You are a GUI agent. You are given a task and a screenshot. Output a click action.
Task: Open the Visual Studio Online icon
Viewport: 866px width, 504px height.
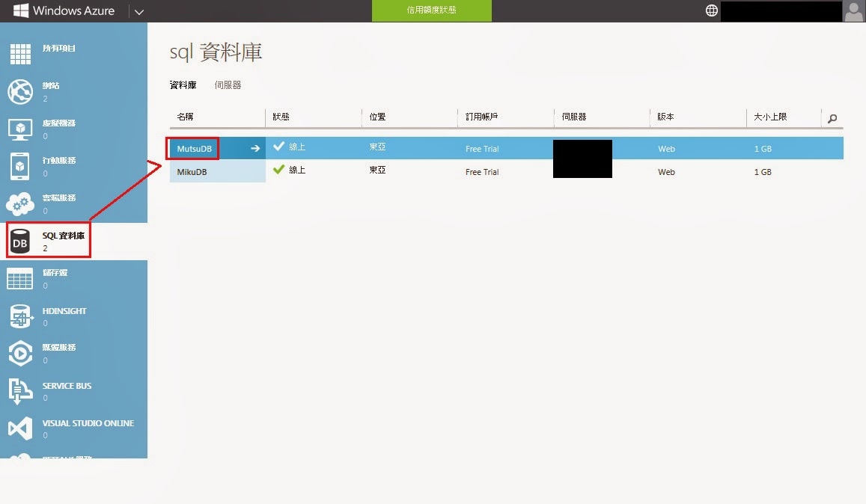coord(20,429)
